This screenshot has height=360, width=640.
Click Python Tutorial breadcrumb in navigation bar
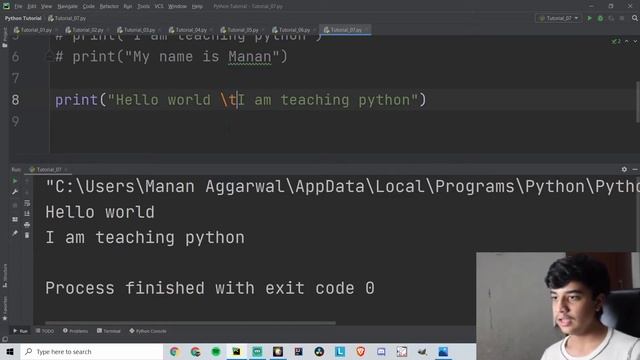23,18
